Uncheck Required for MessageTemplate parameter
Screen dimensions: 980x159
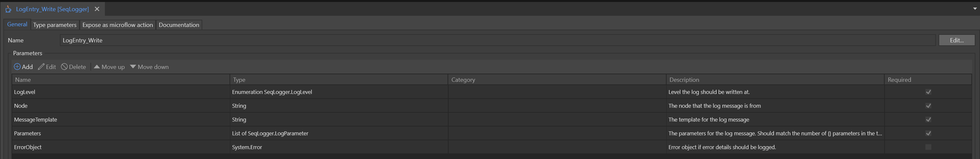(x=928, y=120)
